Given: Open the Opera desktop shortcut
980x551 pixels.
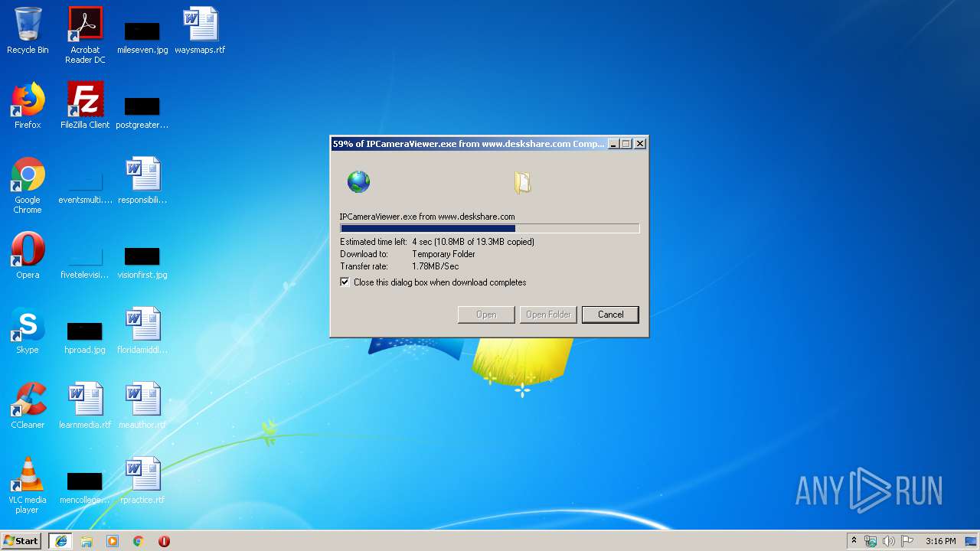Looking at the screenshot, I should tap(28, 256).
